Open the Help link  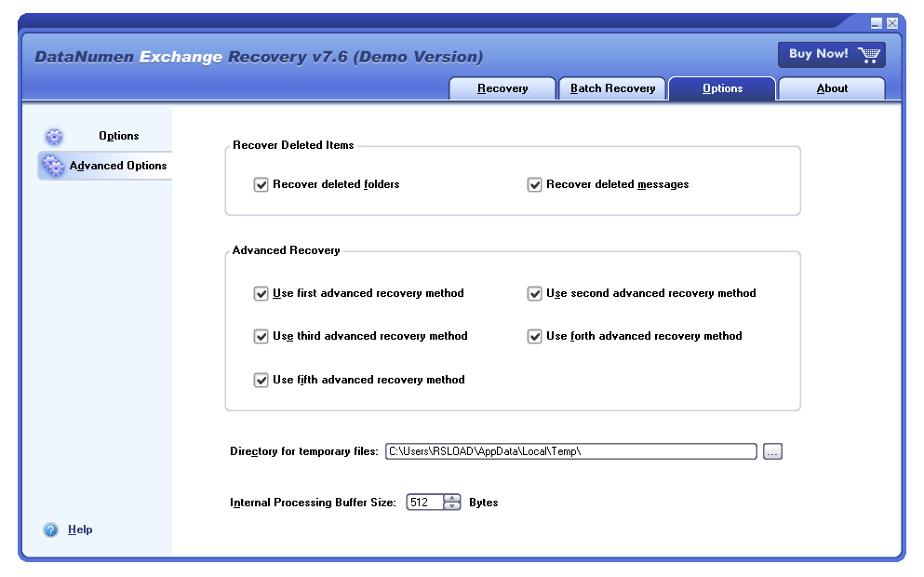point(80,530)
